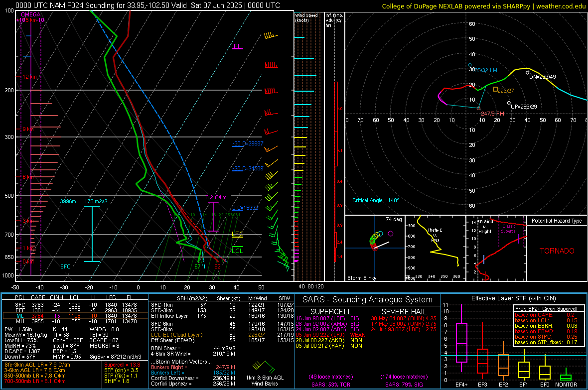The width and height of the screenshot is (588, 390).
Task: Click the Bunkers Left = storm motion row
Action: (x=193, y=373)
